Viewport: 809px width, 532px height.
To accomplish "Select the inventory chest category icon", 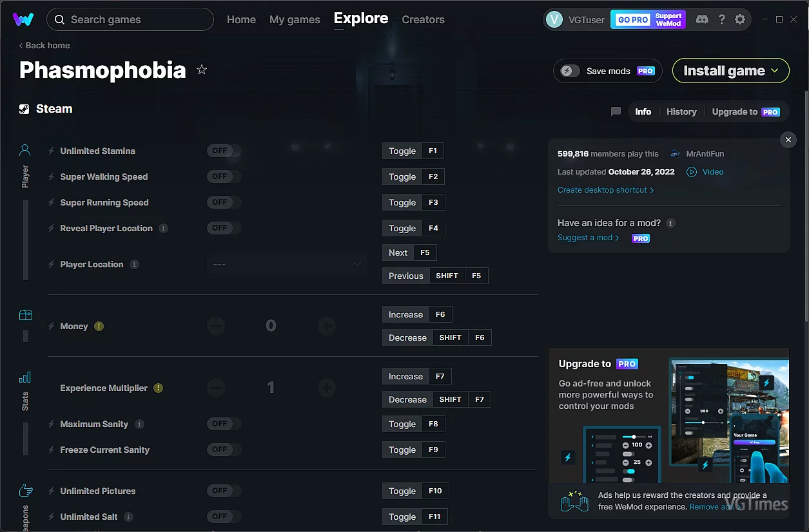I will tap(25, 315).
